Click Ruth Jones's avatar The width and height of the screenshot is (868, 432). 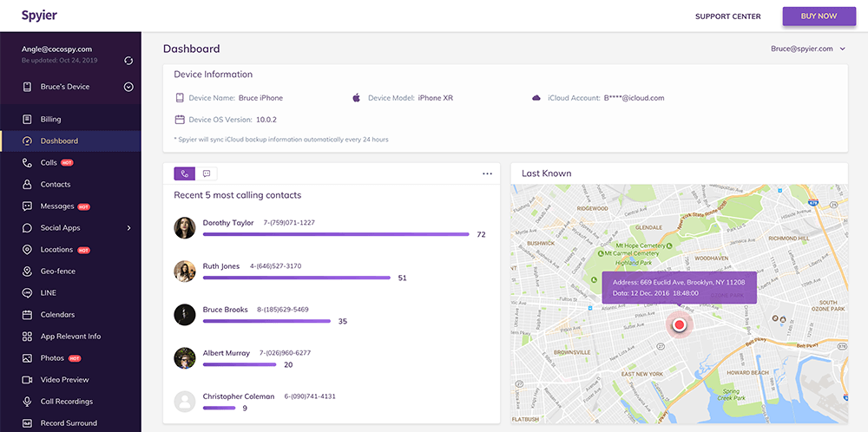point(185,271)
